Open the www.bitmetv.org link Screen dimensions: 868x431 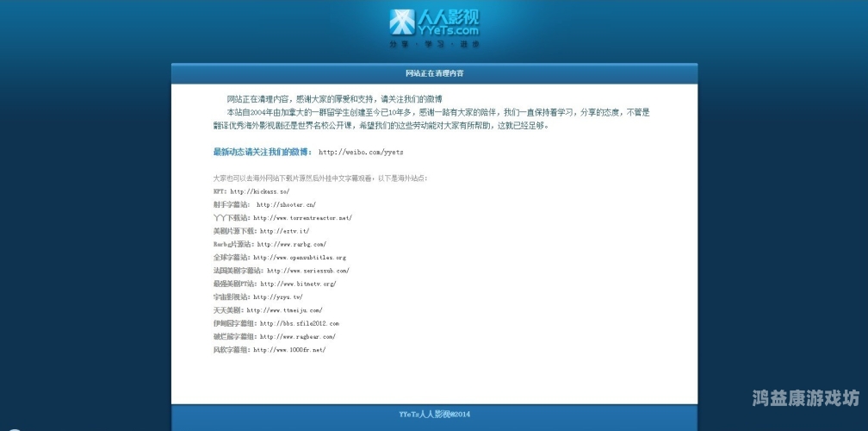coord(298,284)
